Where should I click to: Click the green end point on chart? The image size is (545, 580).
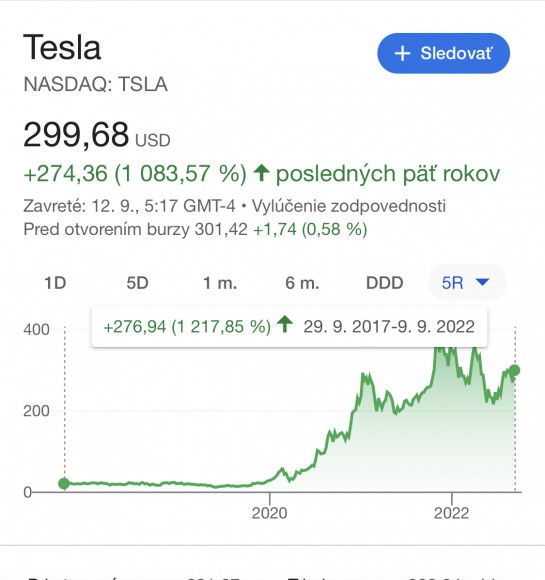pos(515,370)
